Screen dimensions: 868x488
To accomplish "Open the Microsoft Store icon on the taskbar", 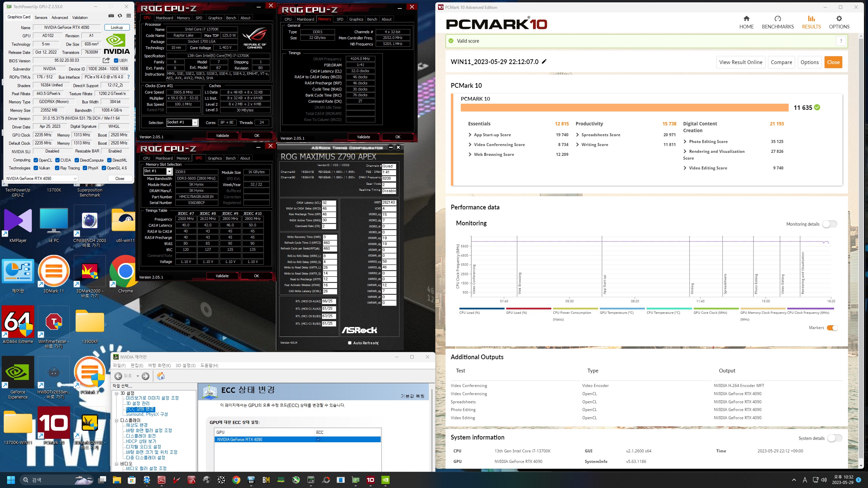I will (132, 480).
